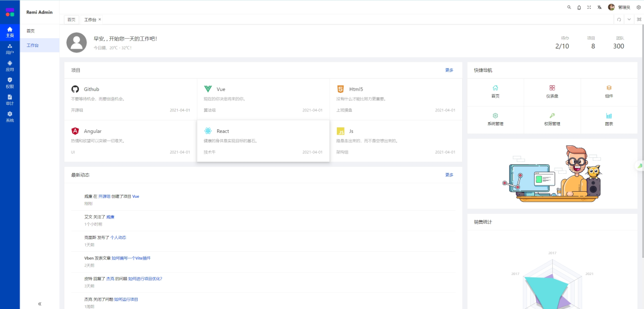Expand the tab options dropdown arrow
The width and height of the screenshot is (644, 309).
629,20
